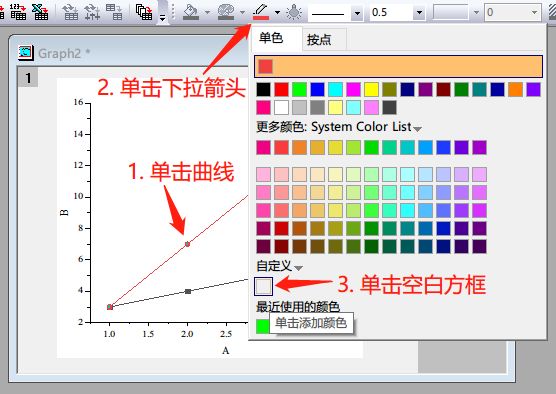The image size is (556, 394).
Task: Click the overlapping data point at x=1.0
Action: click(110, 307)
